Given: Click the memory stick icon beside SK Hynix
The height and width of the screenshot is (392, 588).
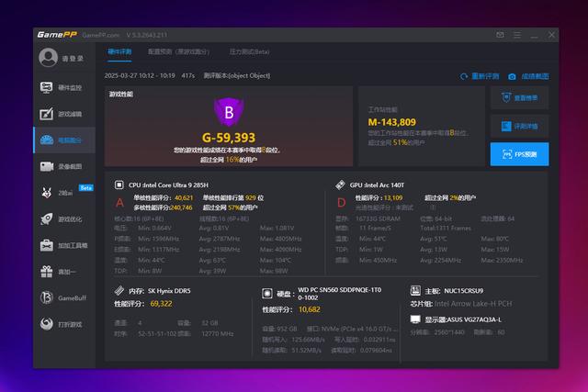Looking at the screenshot, I should (119, 290).
